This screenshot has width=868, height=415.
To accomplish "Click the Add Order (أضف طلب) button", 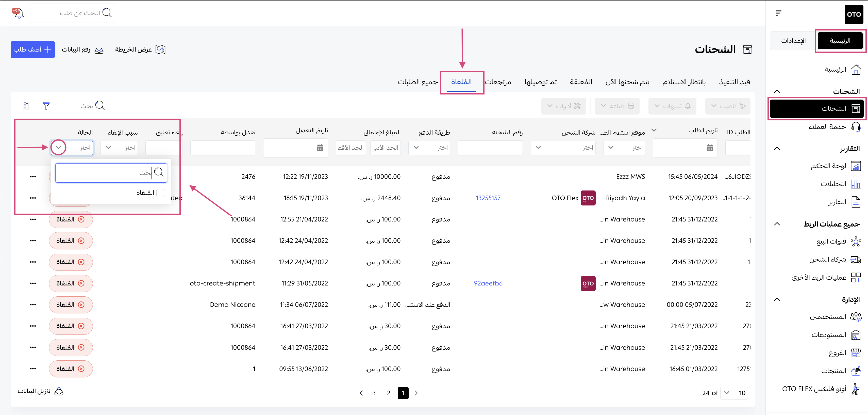I will 32,50.
